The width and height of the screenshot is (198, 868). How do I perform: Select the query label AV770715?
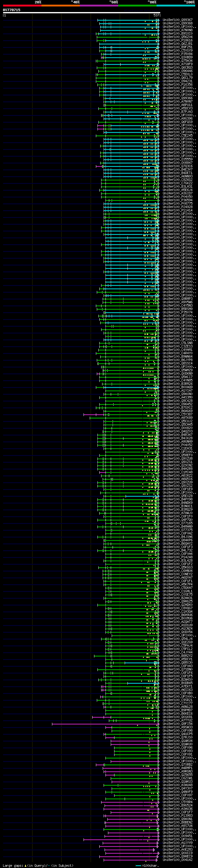click(x=11, y=10)
